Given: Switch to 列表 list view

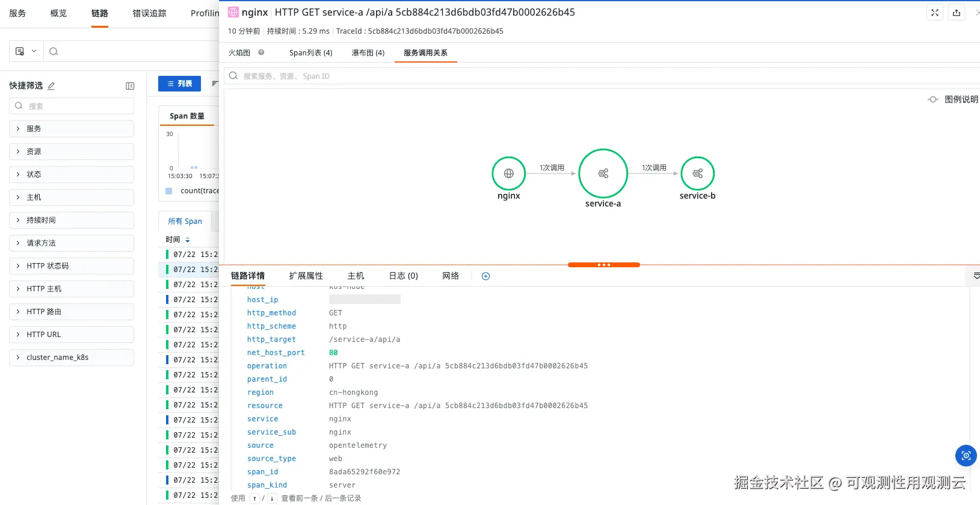Looking at the screenshot, I should coord(179,84).
